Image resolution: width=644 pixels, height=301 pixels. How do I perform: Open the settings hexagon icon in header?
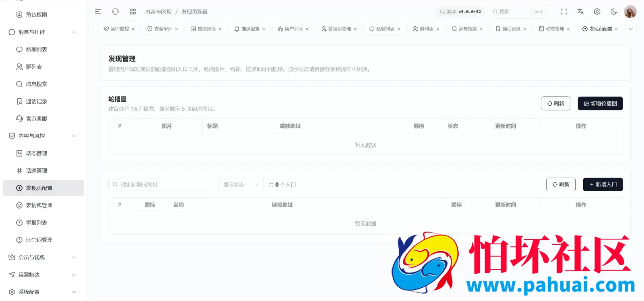[597, 12]
